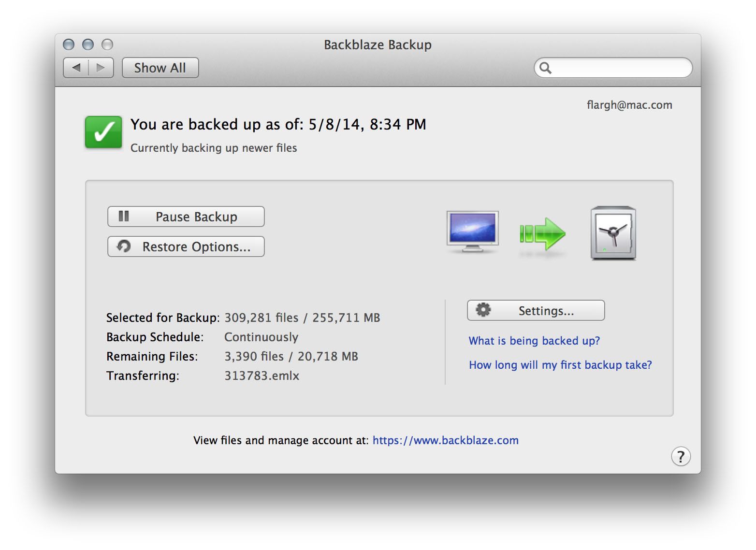The height and width of the screenshot is (550, 756).
Task: Click the green transfer arrow icon
Action: coord(542,234)
